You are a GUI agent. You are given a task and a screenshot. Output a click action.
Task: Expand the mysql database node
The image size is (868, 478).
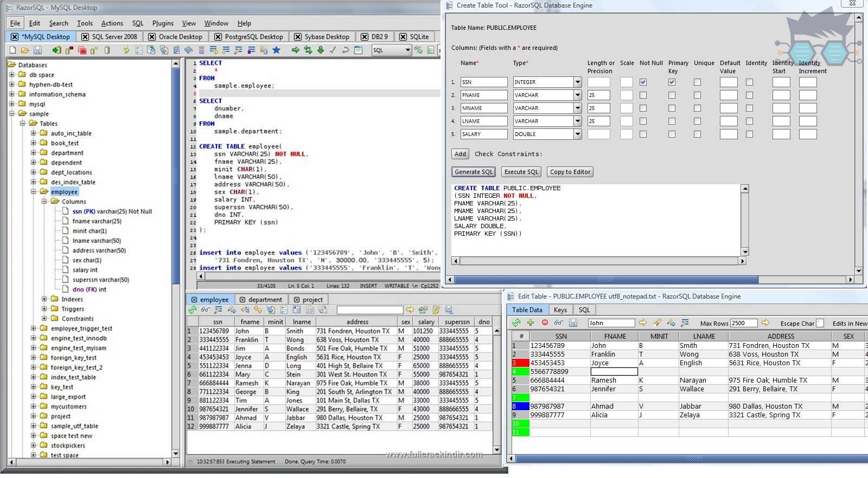point(12,104)
